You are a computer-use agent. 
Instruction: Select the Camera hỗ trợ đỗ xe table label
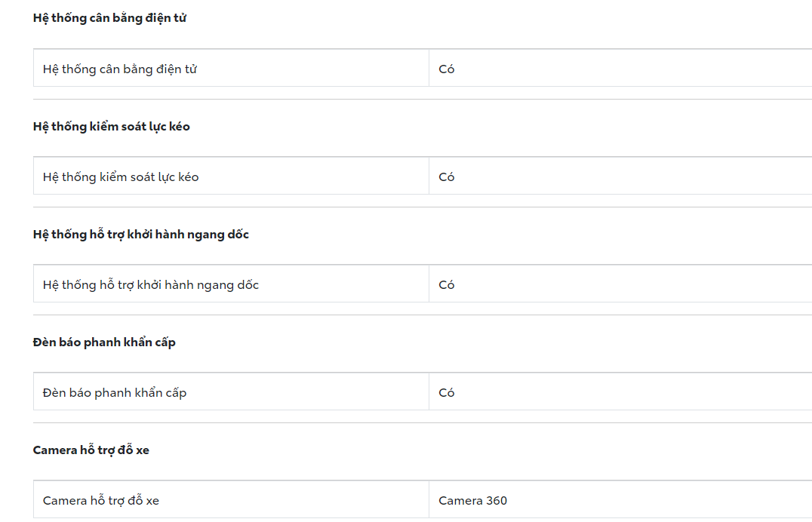pos(101,501)
